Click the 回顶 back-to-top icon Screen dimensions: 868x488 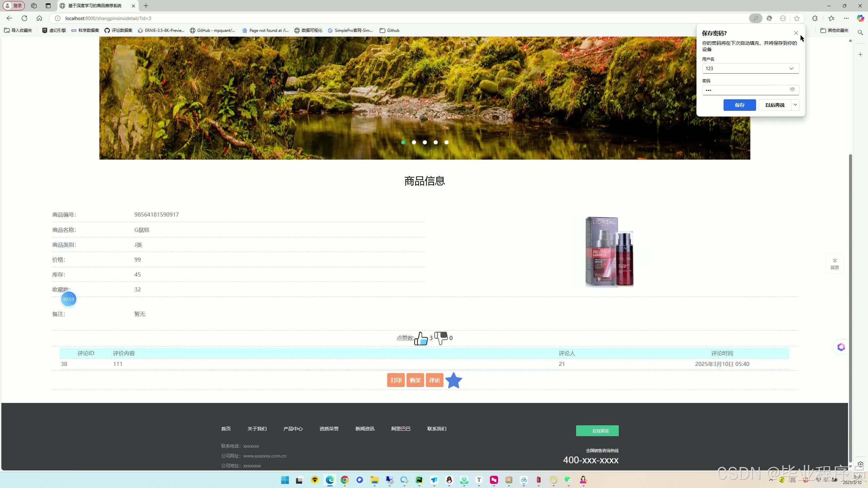[x=835, y=264]
